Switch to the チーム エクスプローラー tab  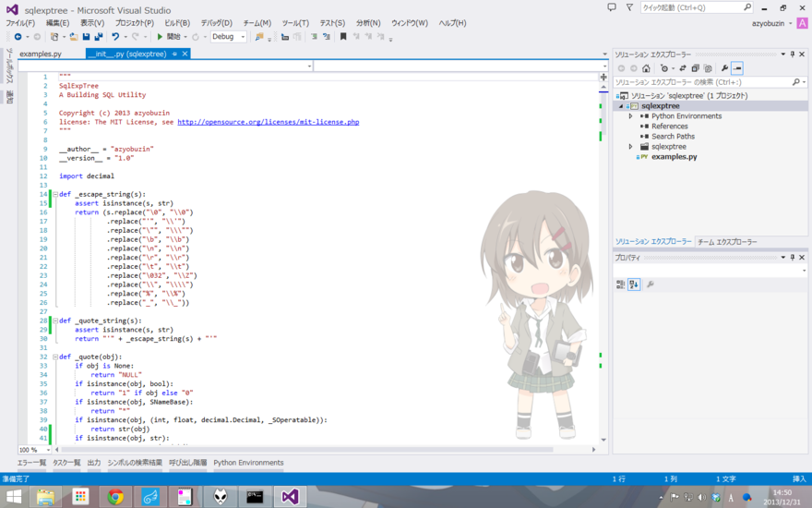point(727,242)
